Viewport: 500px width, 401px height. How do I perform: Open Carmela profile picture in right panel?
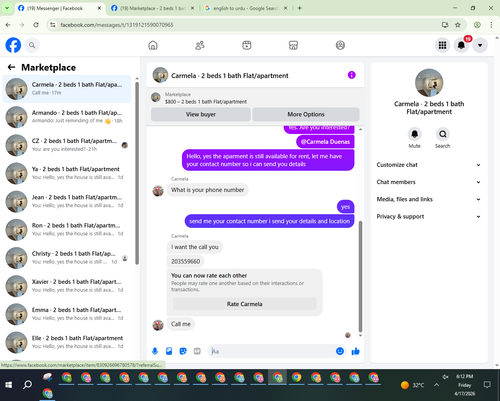pyautogui.click(x=429, y=83)
